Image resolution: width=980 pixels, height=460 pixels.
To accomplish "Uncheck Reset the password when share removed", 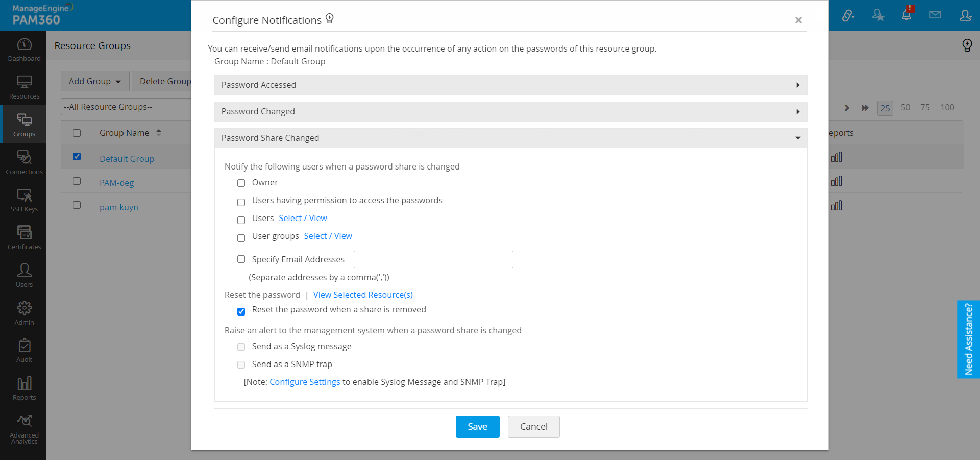I will pos(241,311).
